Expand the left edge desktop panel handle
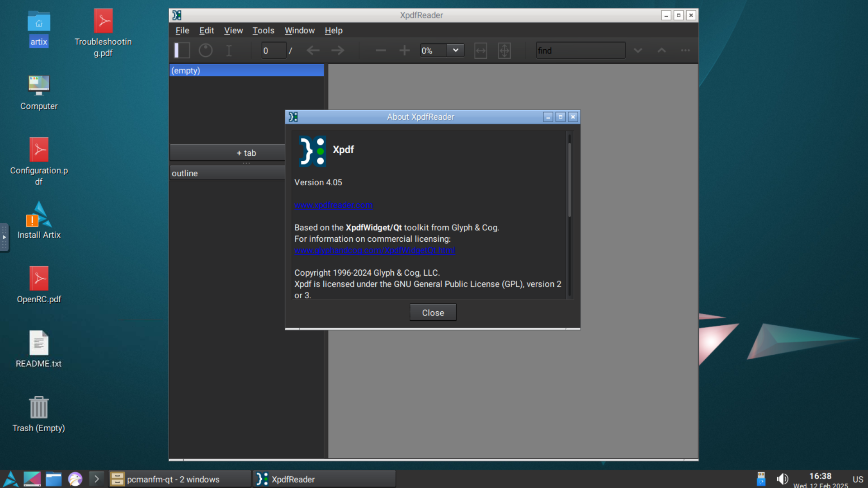This screenshot has width=868, height=488. coord(4,237)
